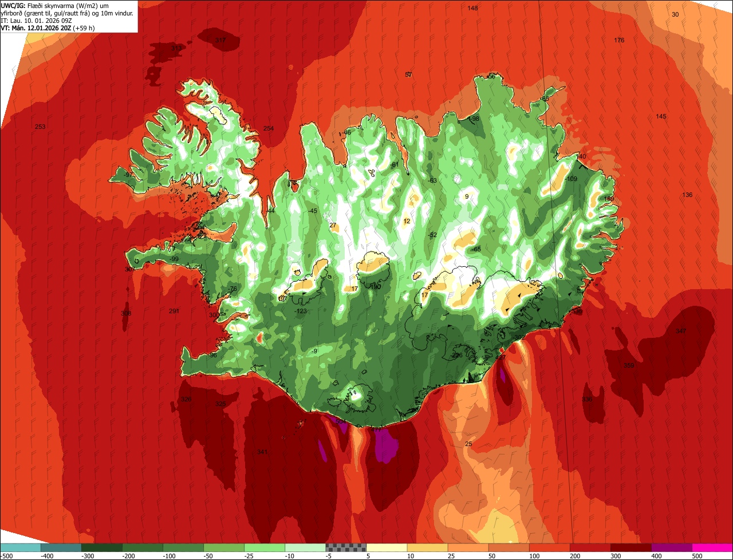This screenshot has width=733, height=560.
Task: Pick the legend swatch between 10 and 25
Action: pos(427,547)
